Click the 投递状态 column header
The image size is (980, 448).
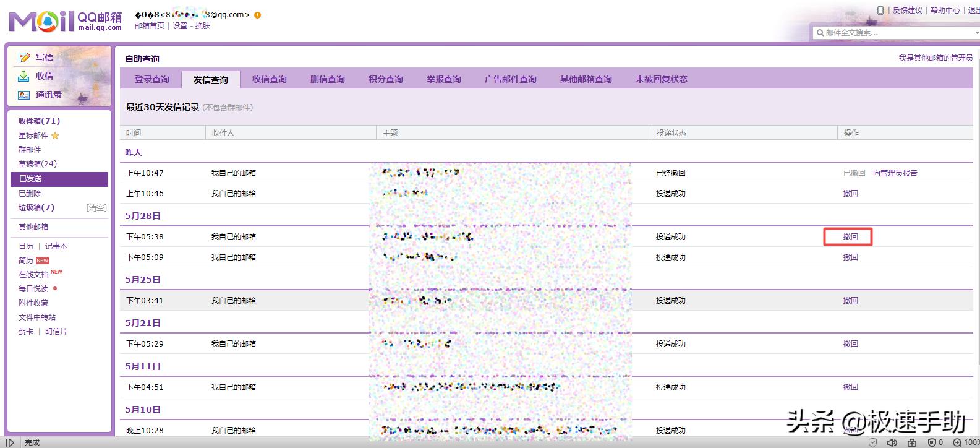(x=671, y=133)
